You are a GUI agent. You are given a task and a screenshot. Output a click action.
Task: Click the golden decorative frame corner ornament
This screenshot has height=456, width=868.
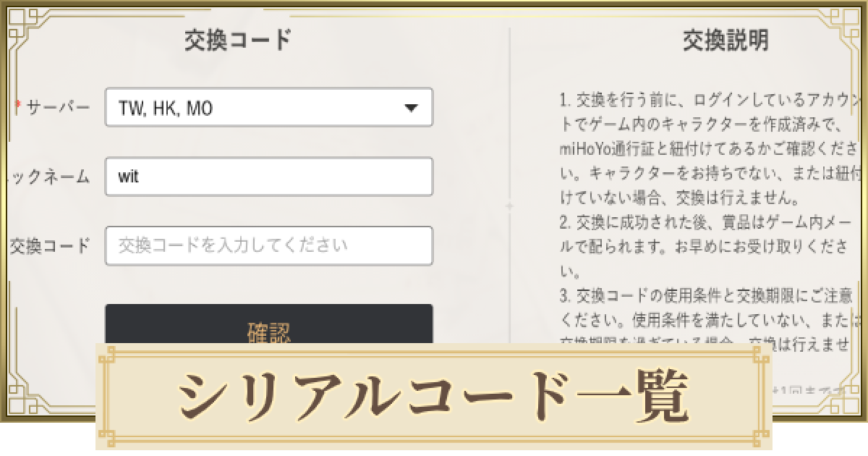[16, 16]
